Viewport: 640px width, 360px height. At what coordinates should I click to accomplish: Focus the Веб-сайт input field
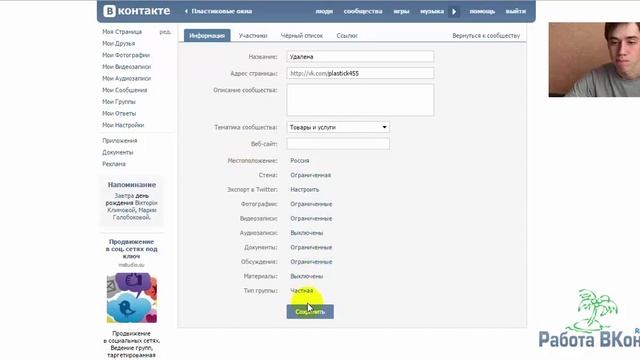pos(338,144)
